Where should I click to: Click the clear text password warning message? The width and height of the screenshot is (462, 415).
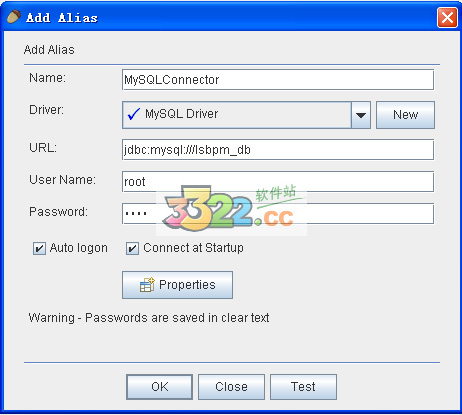(x=149, y=318)
